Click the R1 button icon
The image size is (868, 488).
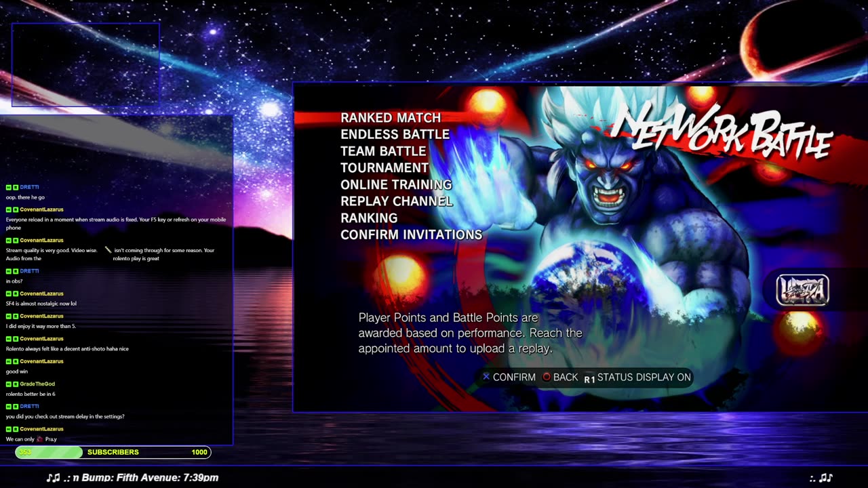point(589,378)
